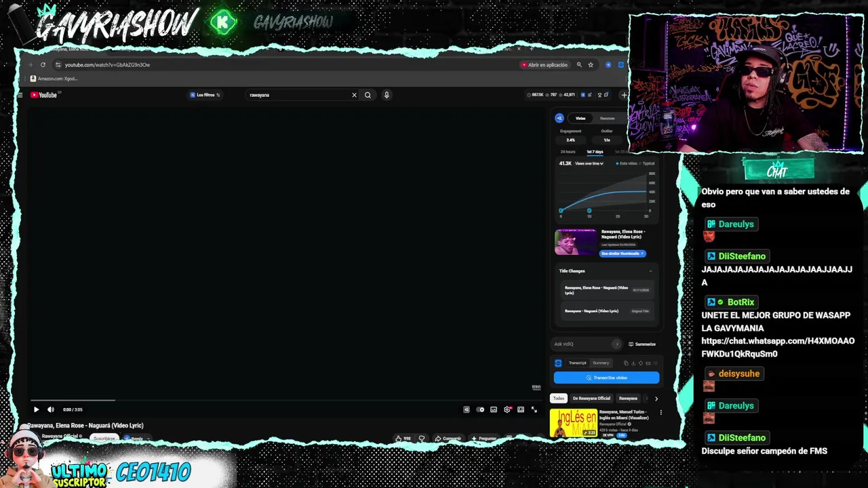
Task: Like the video with thumbs up
Action: 403,439
